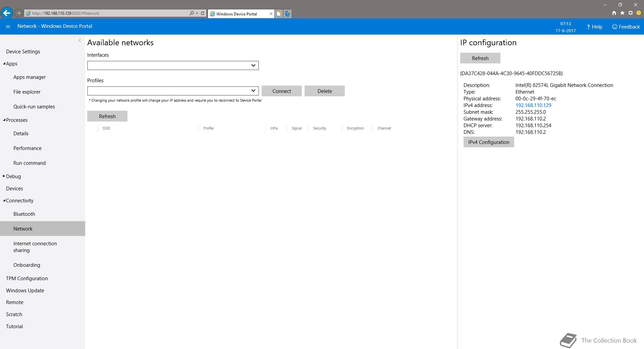Open Feedback in portal header

click(x=626, y=27)
